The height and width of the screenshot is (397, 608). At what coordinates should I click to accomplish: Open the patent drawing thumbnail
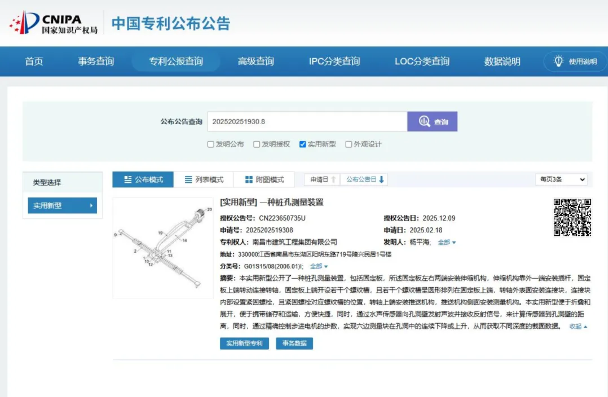163,248
